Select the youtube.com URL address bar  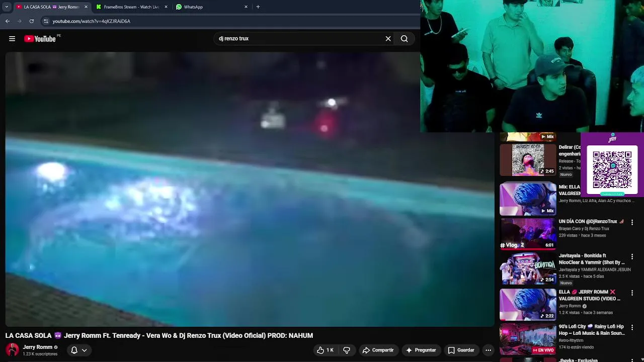(91, 21)
